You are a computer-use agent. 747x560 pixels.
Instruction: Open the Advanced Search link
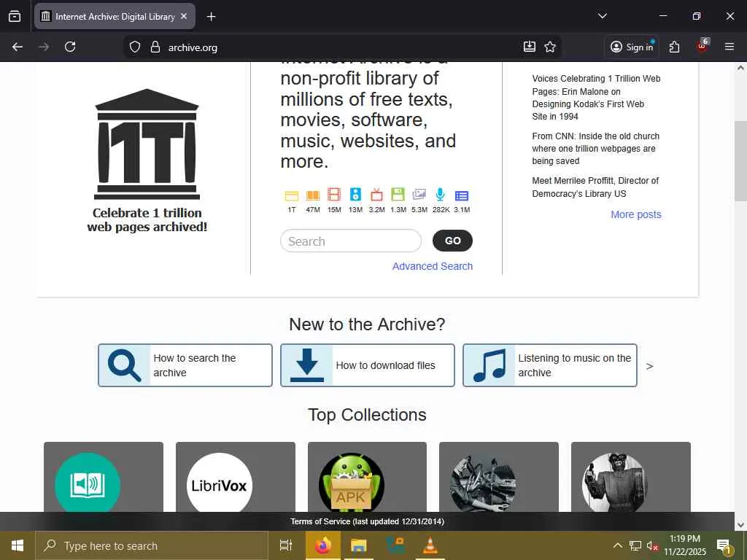tap(432, 266)
